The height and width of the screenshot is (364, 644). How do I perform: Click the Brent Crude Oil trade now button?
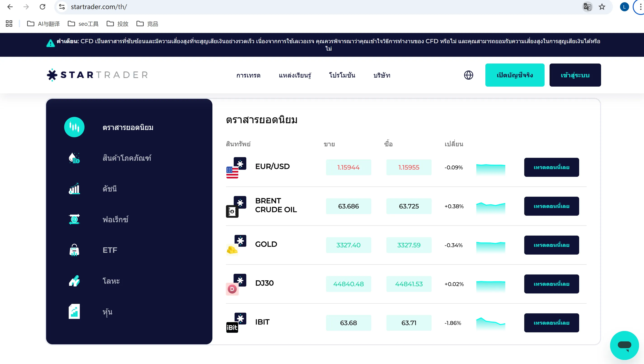tap(552, 206)
